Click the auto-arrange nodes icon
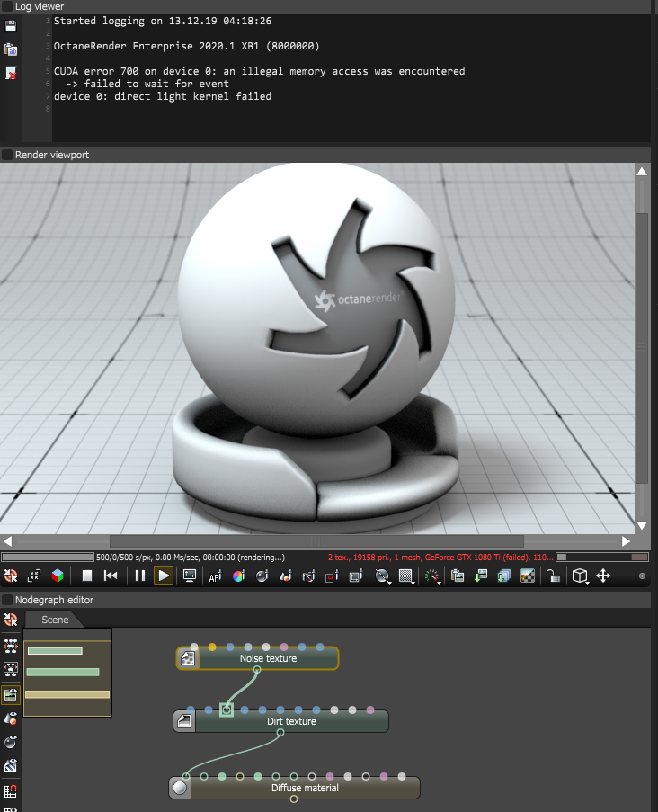 (x=11, y=646)
